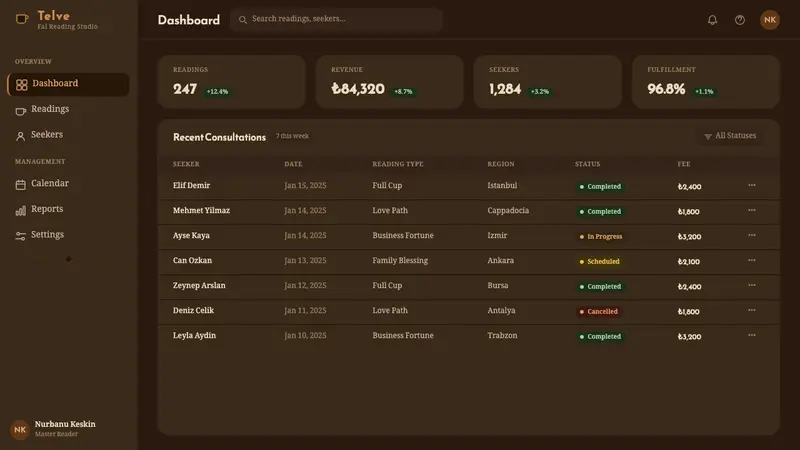The width and height of the screenshot is (800, 450).
Task: Go to Dashboard in the sidebar
Action: (68, 84)
